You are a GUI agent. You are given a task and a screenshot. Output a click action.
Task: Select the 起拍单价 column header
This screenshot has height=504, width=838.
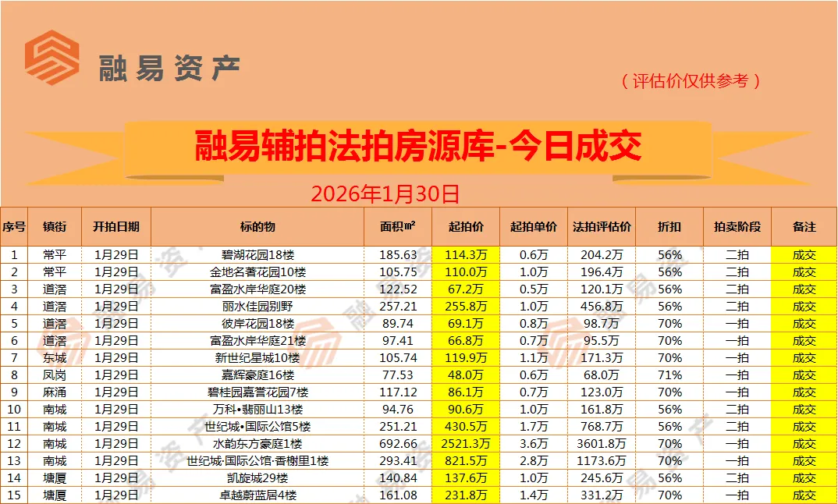click(x=534, y=226)
